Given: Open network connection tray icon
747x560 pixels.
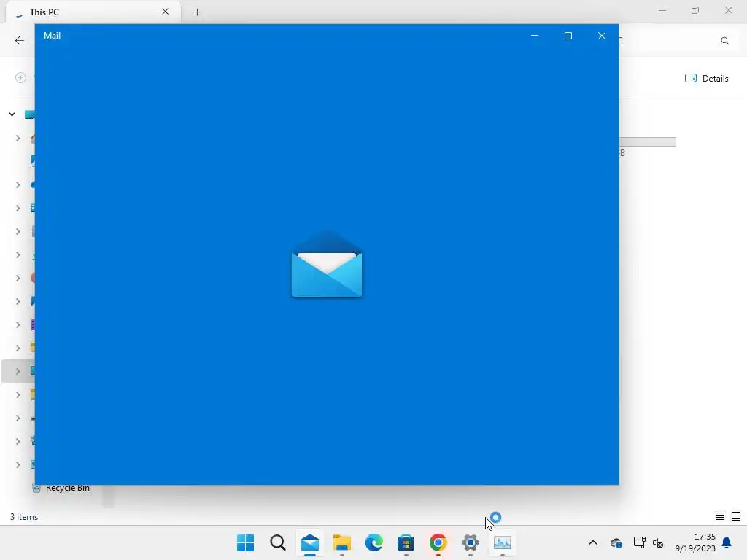Looking at the screenshot, I should (639, 542).
